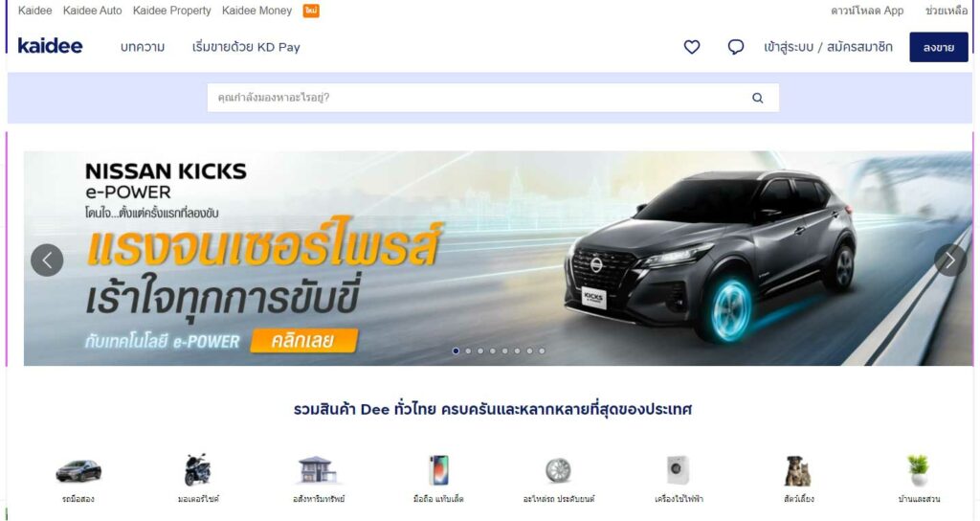
Task: Select the used cars category icon
Action: pos(78,470)
